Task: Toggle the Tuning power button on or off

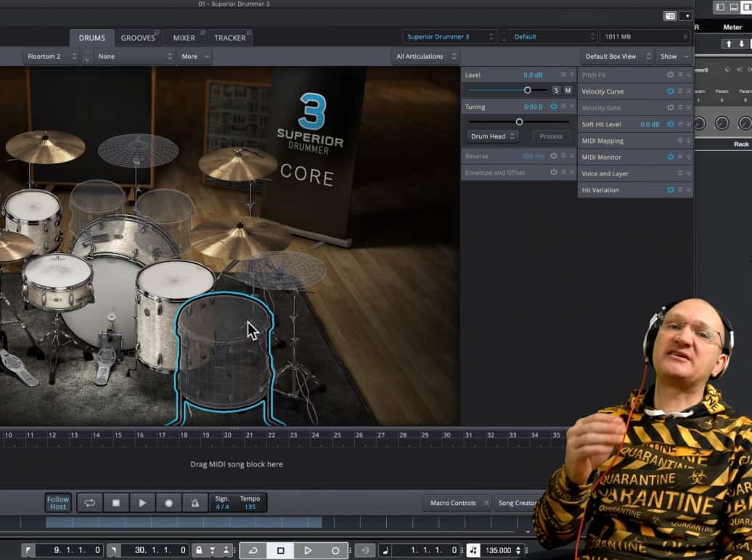Action: click(555, 106)
